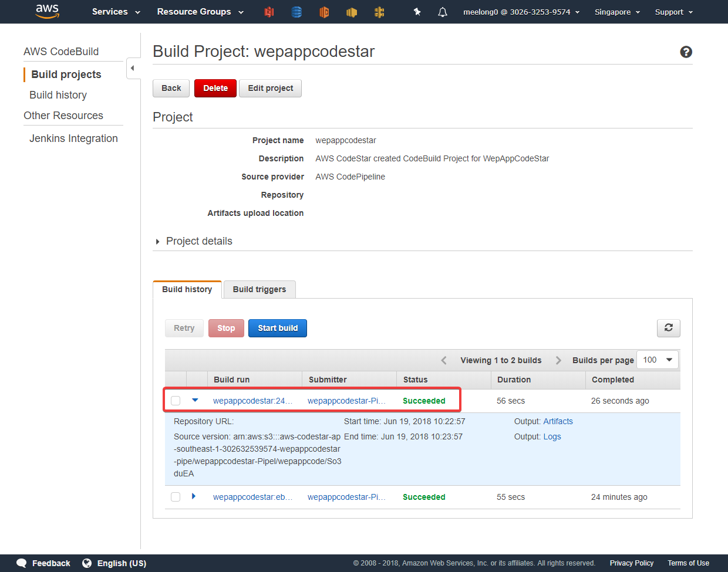Go to previous page of builds
The width and height of the screenshot is (728, 572).
pos(444,360)
